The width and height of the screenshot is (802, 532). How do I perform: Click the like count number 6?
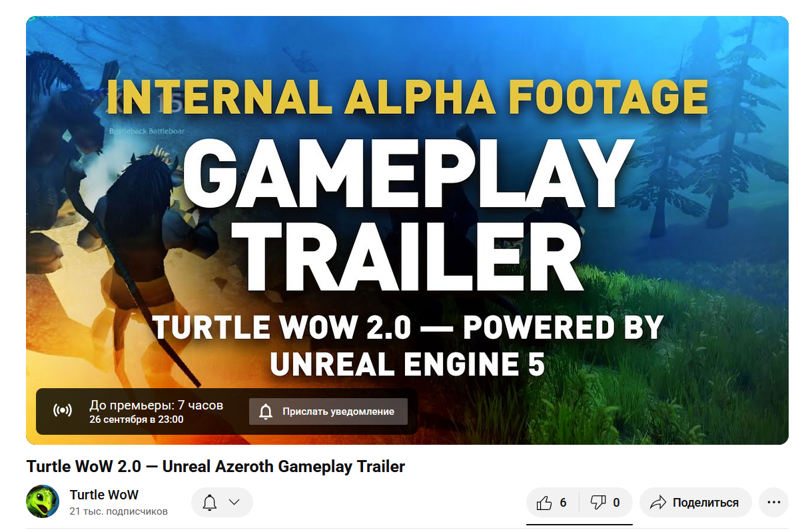[563, 503]
